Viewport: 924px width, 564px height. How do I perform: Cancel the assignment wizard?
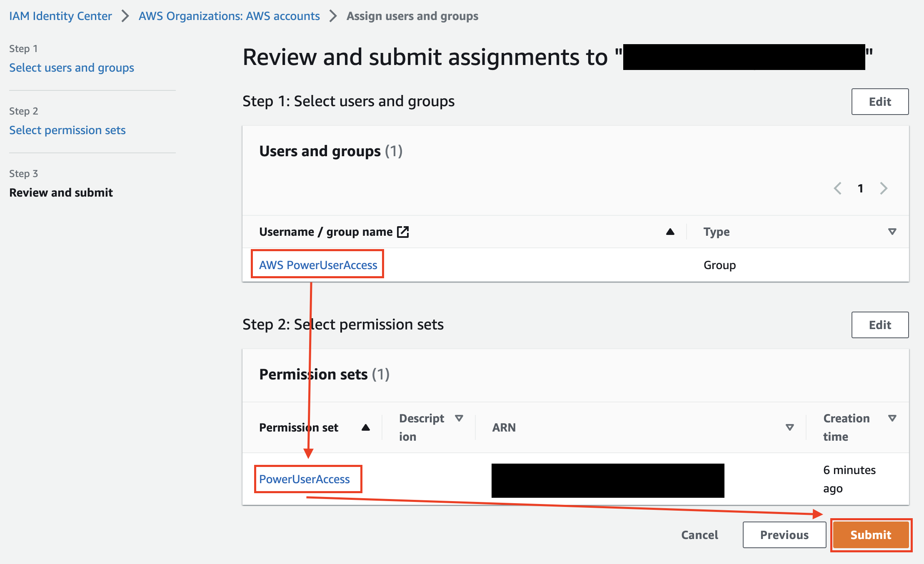(699, 535)
